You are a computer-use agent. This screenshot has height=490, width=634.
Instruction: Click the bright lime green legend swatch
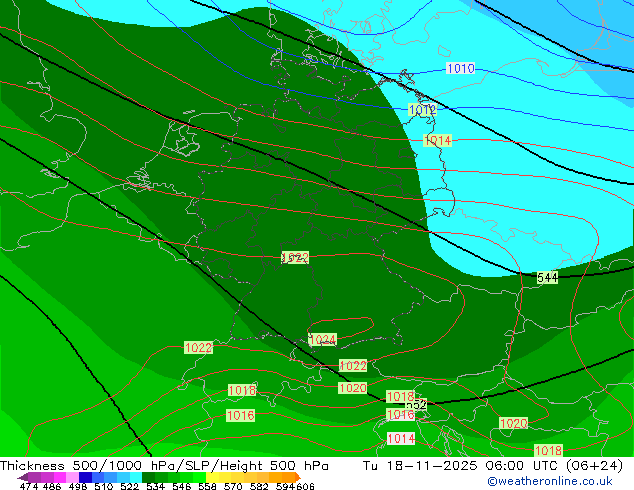pyautogui.click(x=199, y=477)
